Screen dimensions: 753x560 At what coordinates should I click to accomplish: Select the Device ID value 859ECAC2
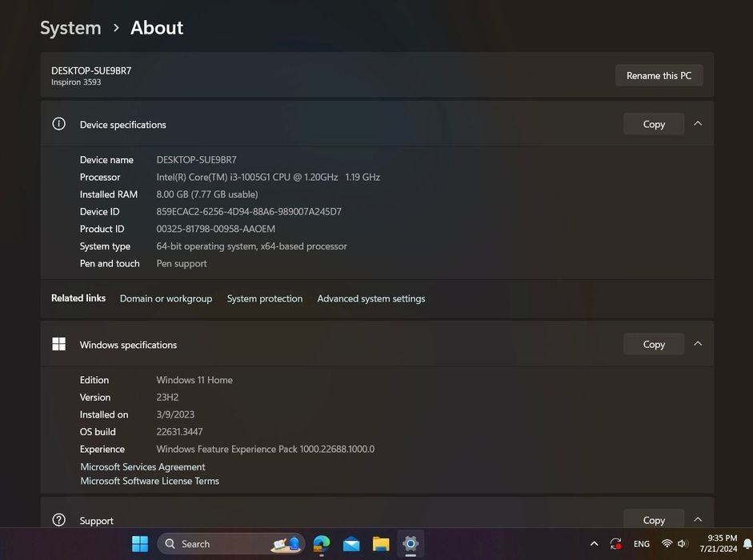coord(249,211)
